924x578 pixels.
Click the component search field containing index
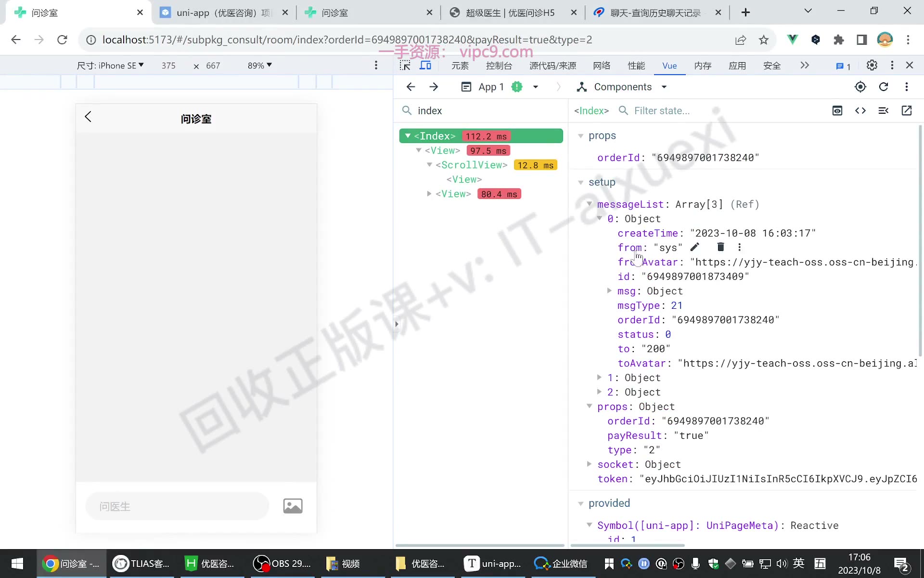(481, 111)
